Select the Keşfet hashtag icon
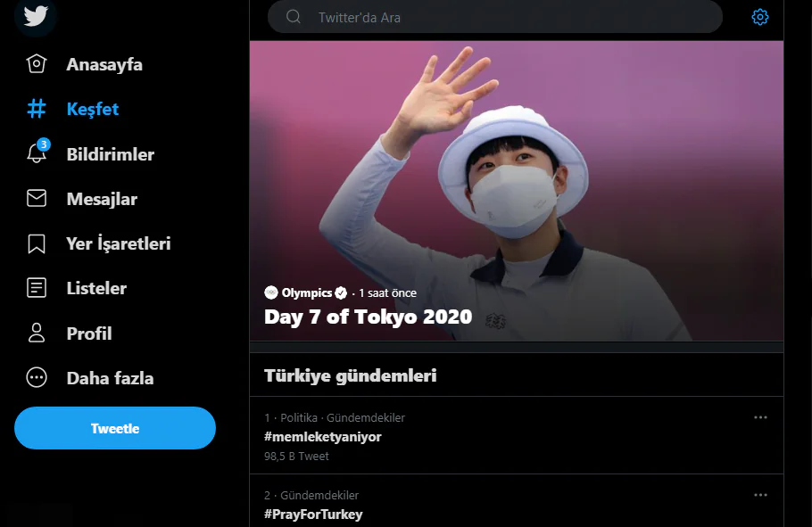812x527 pixels. tap(37, 109)
